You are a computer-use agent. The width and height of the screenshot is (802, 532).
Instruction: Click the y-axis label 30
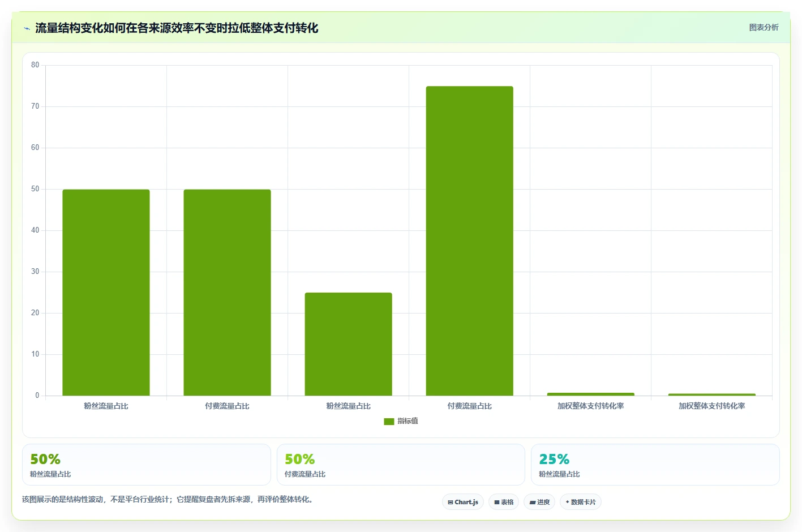[35, 272]
